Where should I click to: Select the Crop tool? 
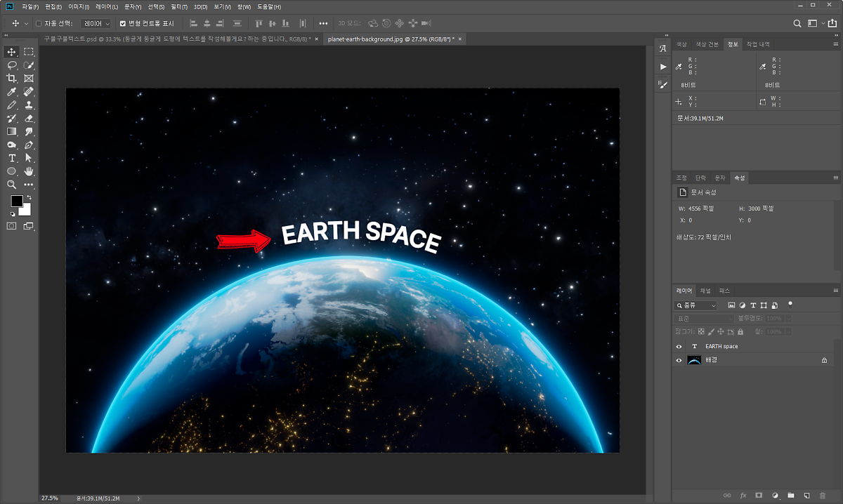click(x=12, y=79)
